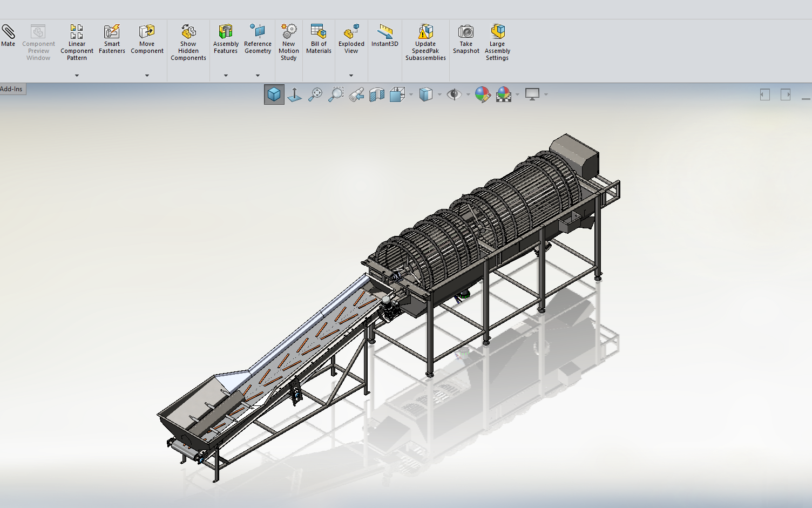Screen dimensions: 812x508
Task: Start a New Motion Study
Action: [289, 42]
